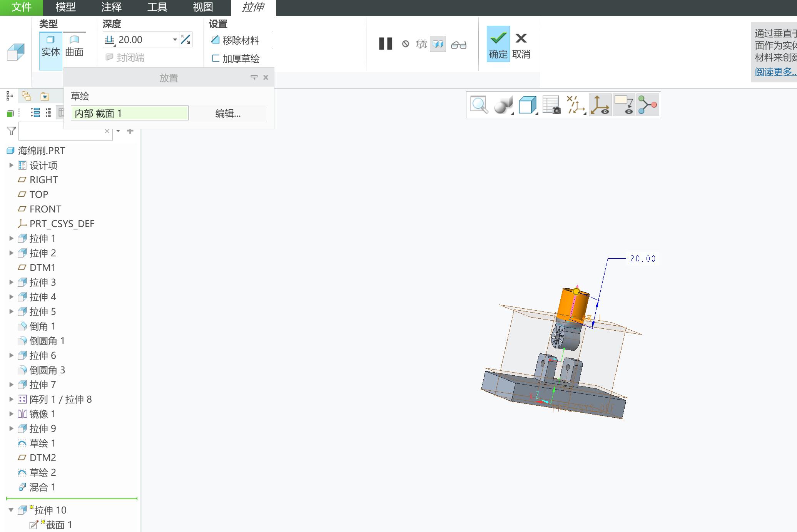Click the model tree tab icon
The width and height of the screenshot is (797, 532).
[10, 96]
